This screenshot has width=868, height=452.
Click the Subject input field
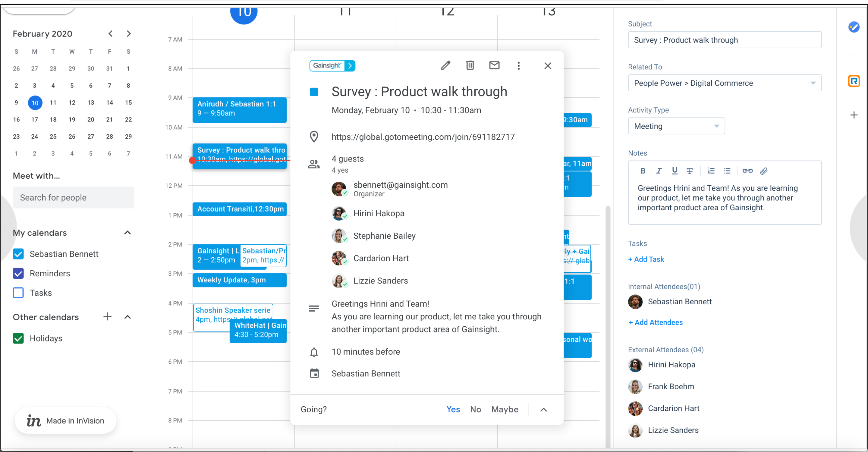(x=725, y=40)
